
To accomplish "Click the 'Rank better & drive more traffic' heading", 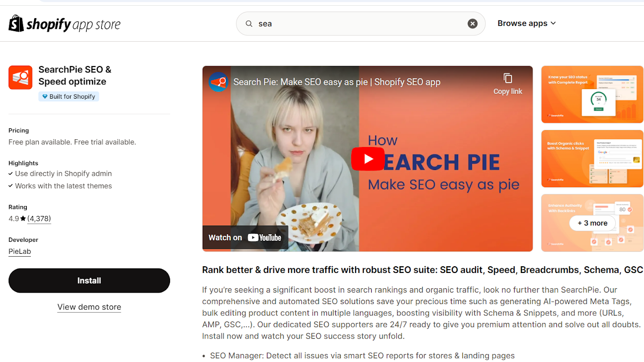I will click(423, 270).
